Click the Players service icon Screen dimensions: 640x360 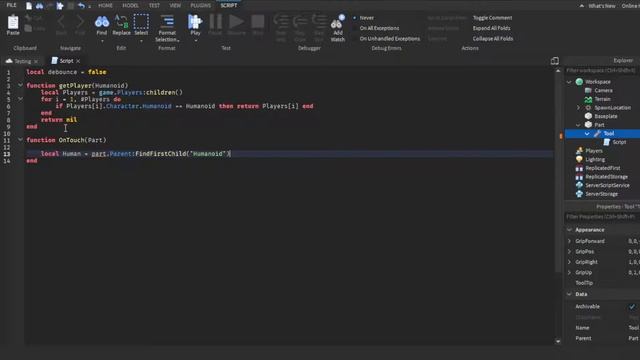point(579,151)
